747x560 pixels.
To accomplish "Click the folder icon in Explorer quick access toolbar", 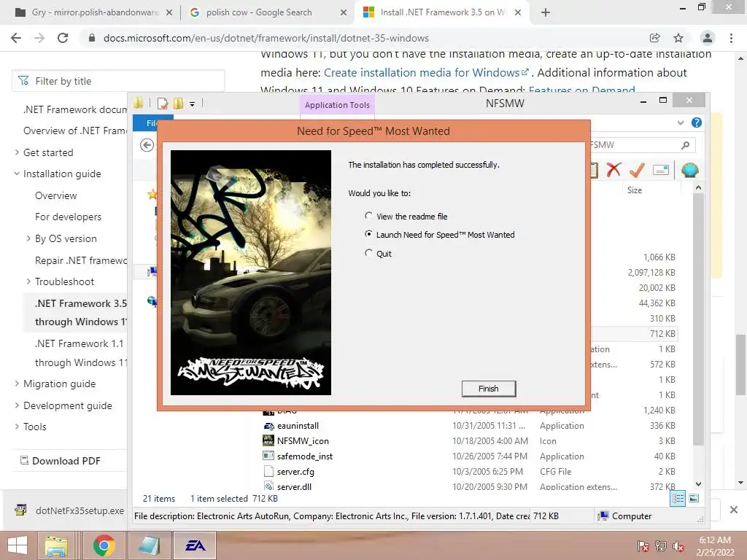I will [x=138, y=103].
